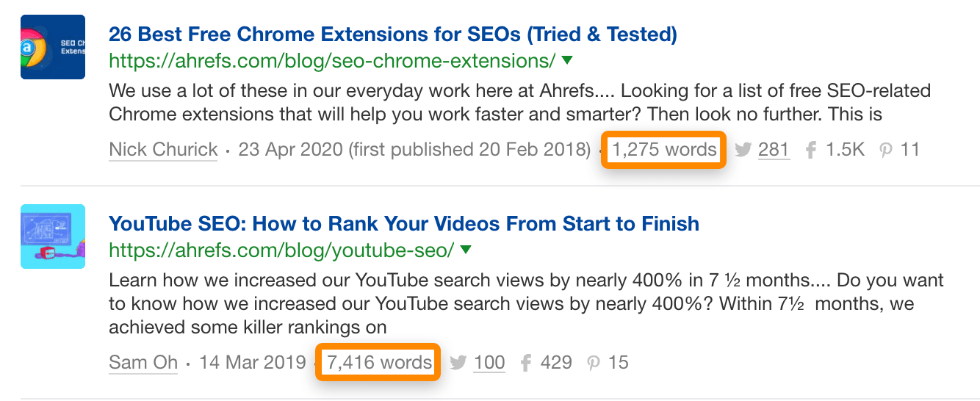Click Pinterest icon on YouTube SEO result
The height and width of the screenshot is (401, 980).
tap(594, 362)
